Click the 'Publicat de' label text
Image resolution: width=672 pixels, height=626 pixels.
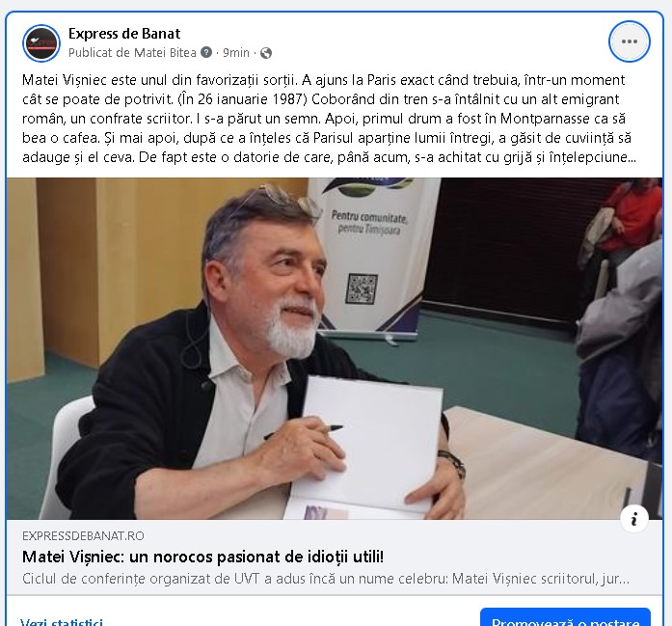point(99,52)
